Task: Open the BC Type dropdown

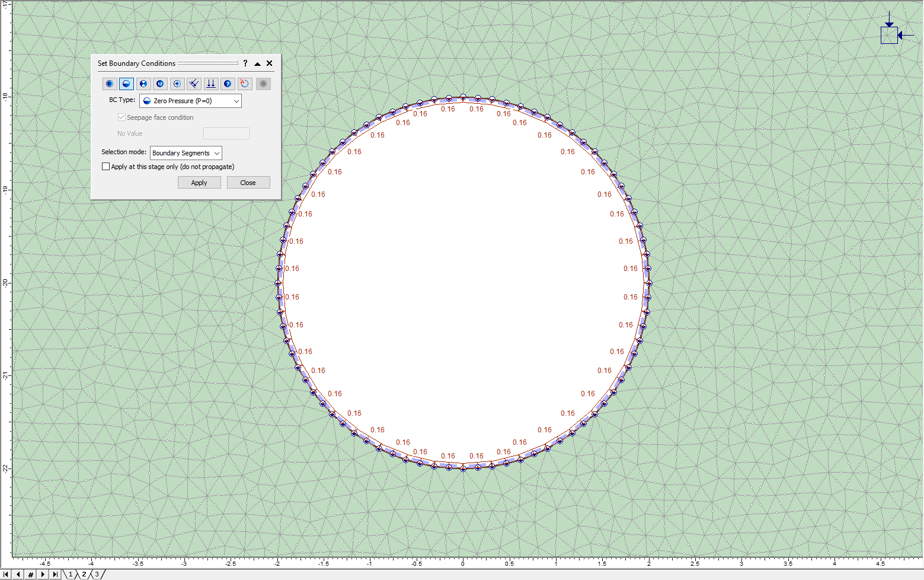Action: click(190, 101)
